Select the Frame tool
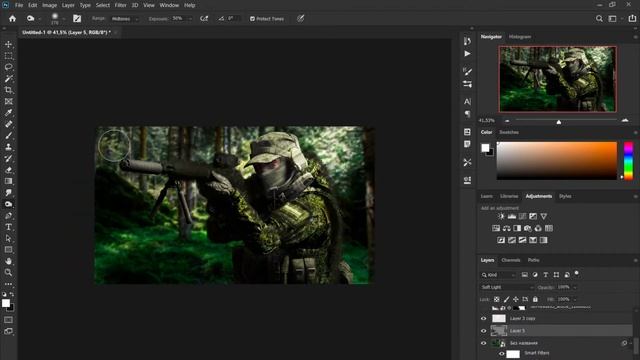This screenshot has width=640, height=360. pyautogui.click(x=8, y=101)
